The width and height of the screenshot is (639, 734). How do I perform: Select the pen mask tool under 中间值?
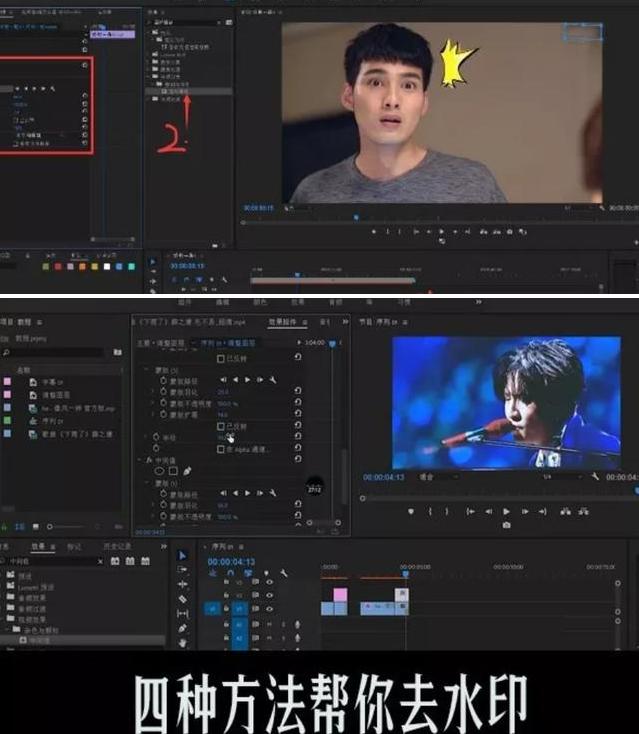pos(187,471)
